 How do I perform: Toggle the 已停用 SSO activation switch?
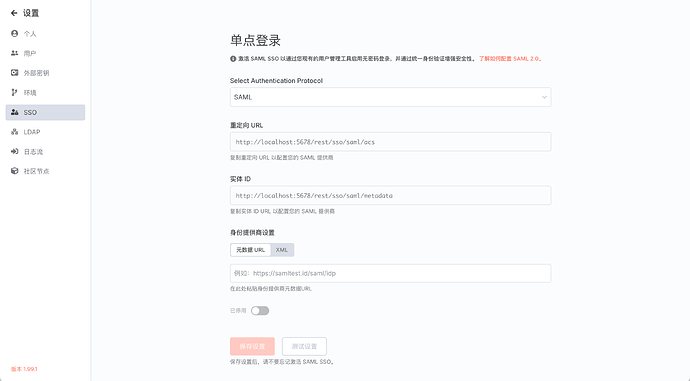coord(260,311)
